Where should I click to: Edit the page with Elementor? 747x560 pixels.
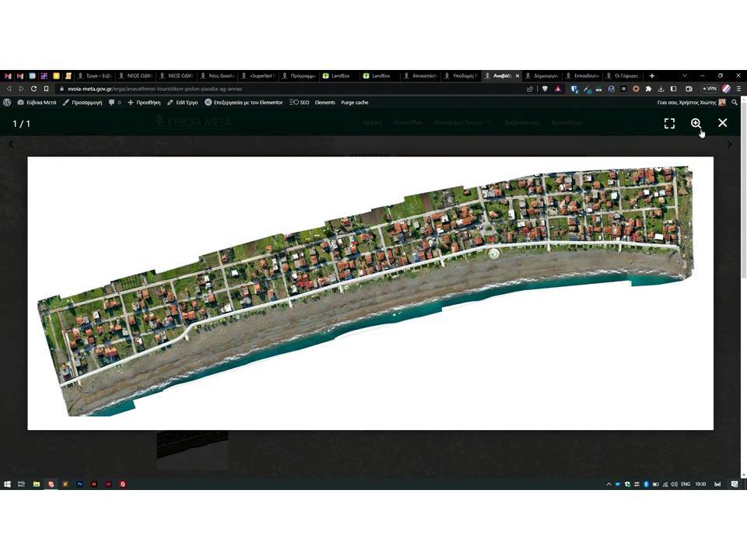click(244, 103)
